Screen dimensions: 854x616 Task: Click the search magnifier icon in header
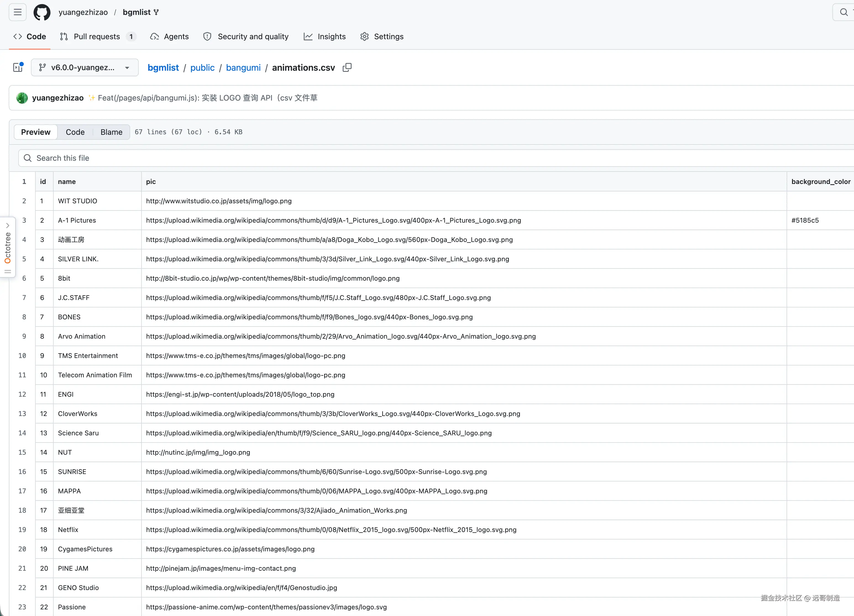pyautogui.click(x=844, y=12)
